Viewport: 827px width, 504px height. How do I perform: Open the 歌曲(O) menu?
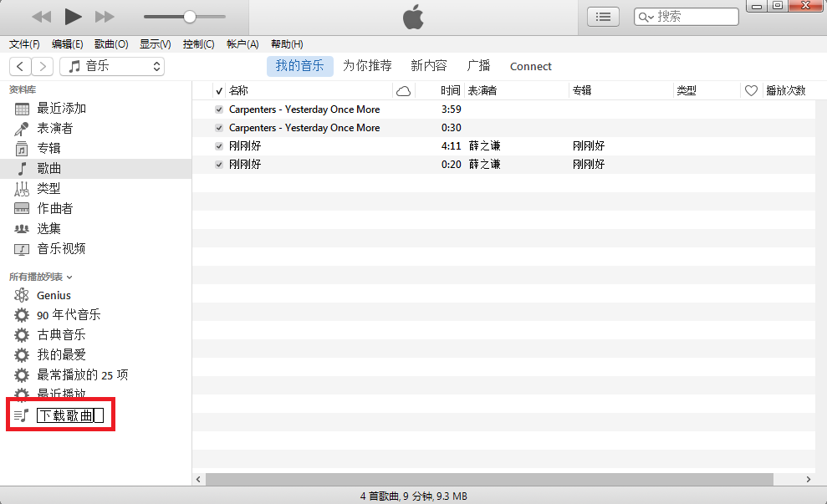[x=111, y=44]
